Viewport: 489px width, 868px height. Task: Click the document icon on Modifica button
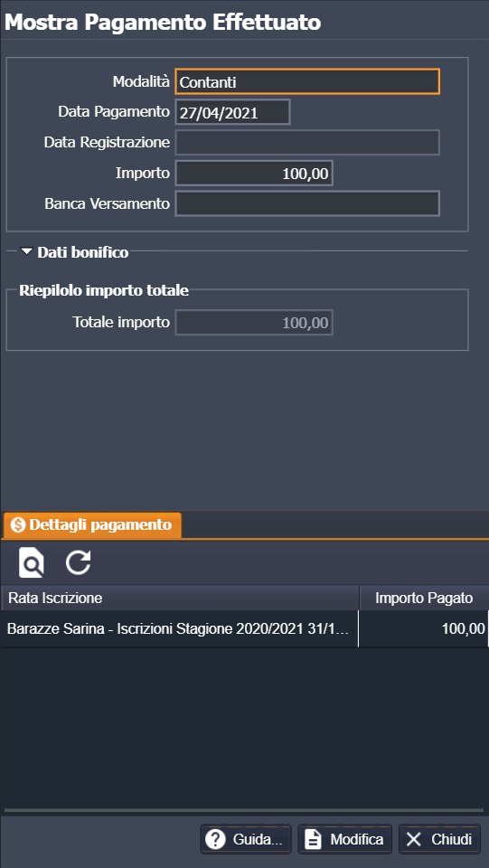pyautogui.click(x=314, y=839)
